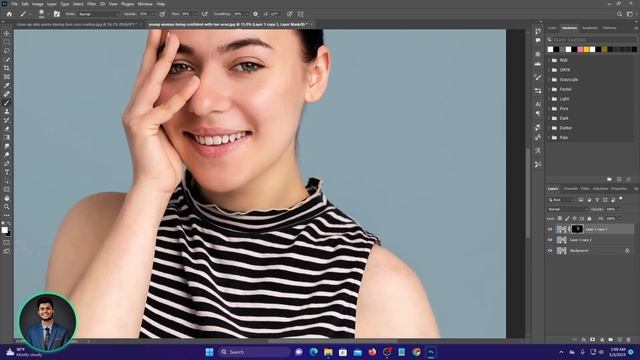Select the Clone Stamp tool
This screenshot has height=360, width=640.
(7, 111)
